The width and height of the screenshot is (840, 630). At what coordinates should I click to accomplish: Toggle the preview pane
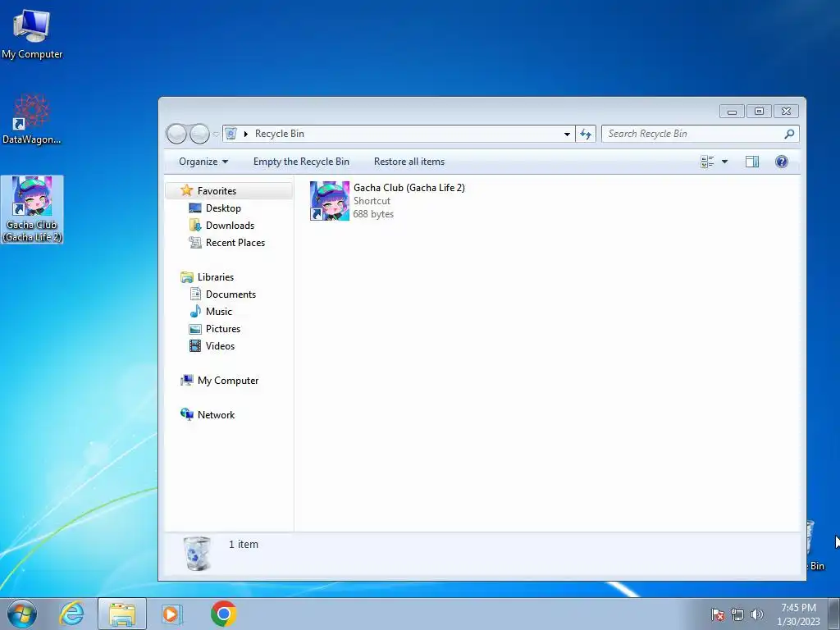[752, 162]
